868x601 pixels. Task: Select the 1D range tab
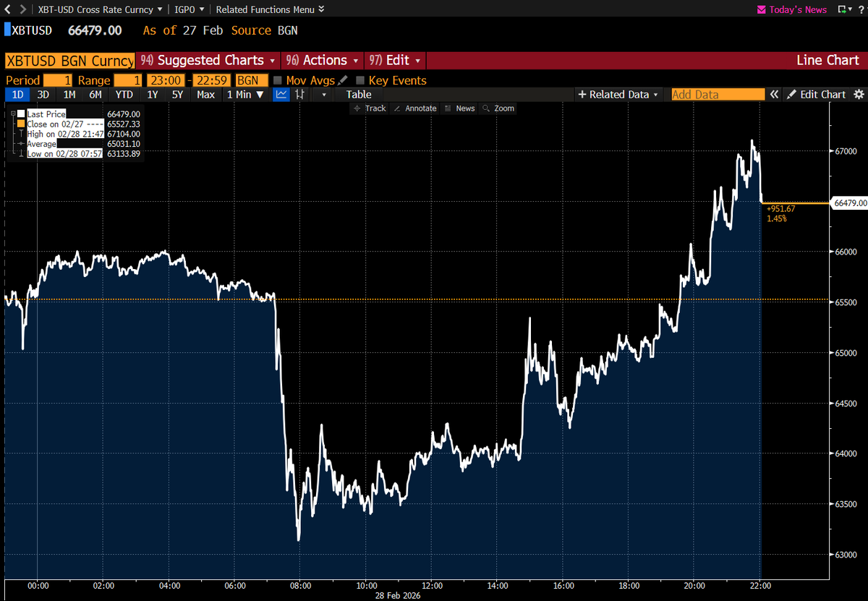click(19, 94)
